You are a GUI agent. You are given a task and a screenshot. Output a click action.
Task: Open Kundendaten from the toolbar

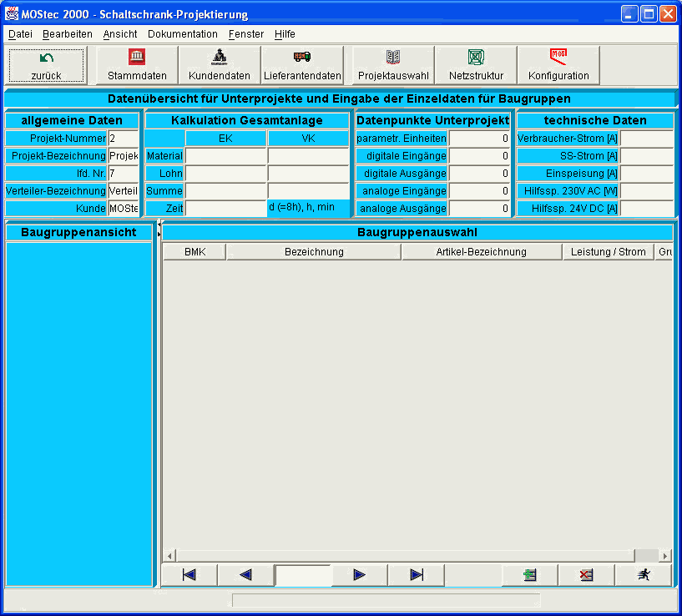point(220,65)
